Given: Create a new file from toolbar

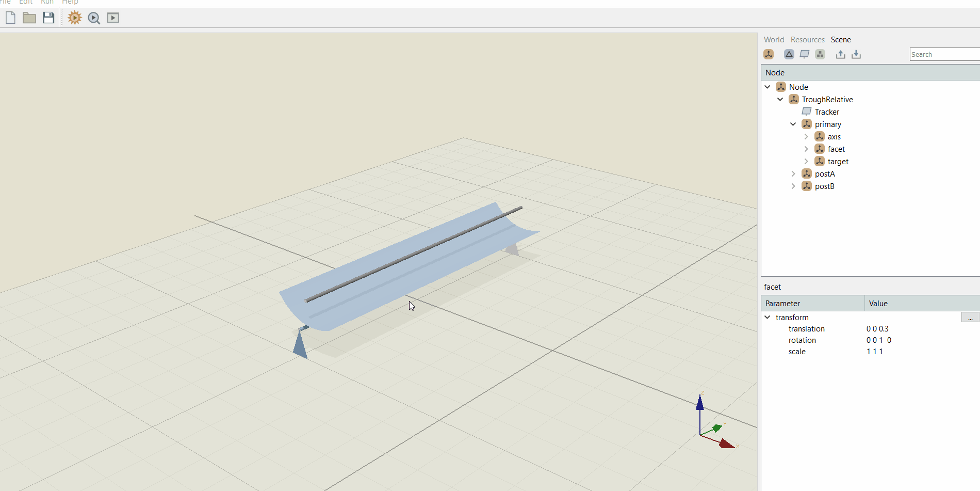Looking at the screenshot, I should coord(10,18).
